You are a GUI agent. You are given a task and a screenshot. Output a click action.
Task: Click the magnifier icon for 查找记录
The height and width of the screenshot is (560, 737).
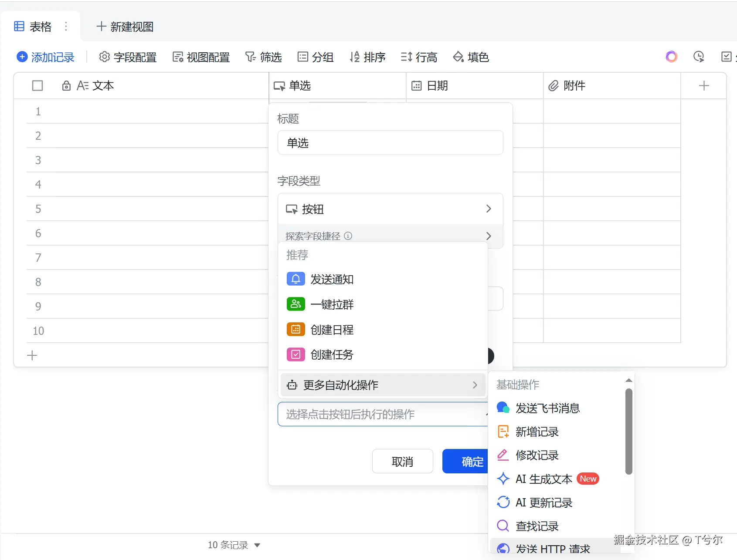click(503, 526)
